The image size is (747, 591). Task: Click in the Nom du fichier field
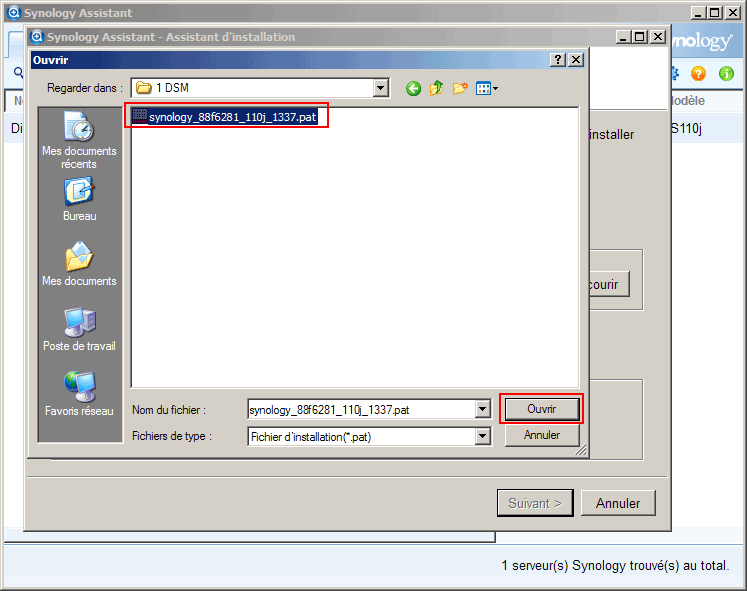[x=362, y=410]
